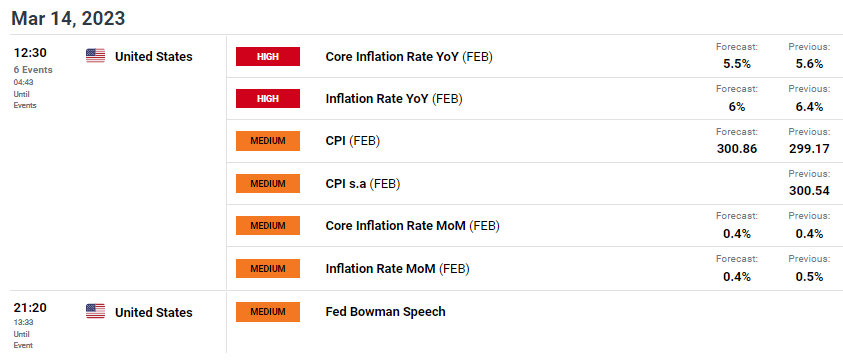Select Inflation Rate MoM (FEB) event
The width and height of the screenshot is (843, 363).
(397, 268)
